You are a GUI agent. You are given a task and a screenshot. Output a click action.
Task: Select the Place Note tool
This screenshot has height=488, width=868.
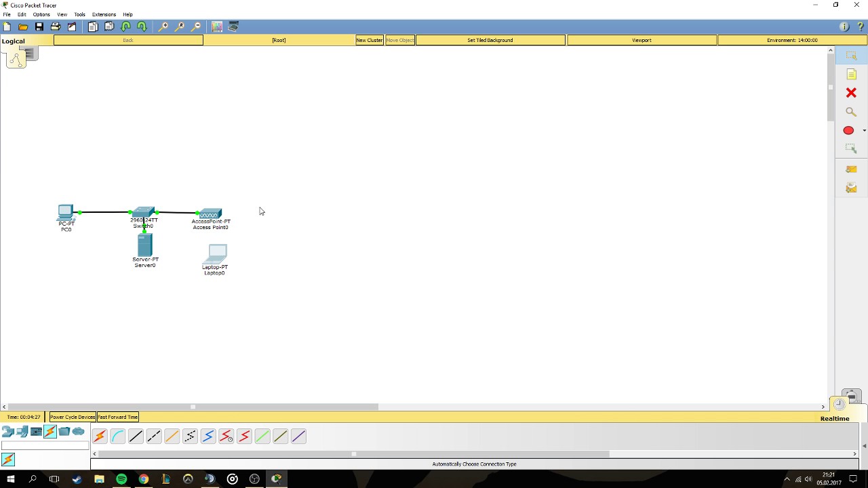coord(851,74)
